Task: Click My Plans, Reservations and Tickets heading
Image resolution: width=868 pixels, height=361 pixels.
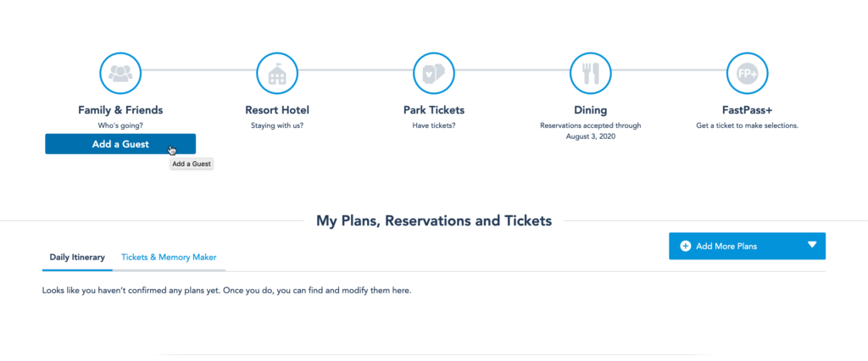Action: [434, 221]
